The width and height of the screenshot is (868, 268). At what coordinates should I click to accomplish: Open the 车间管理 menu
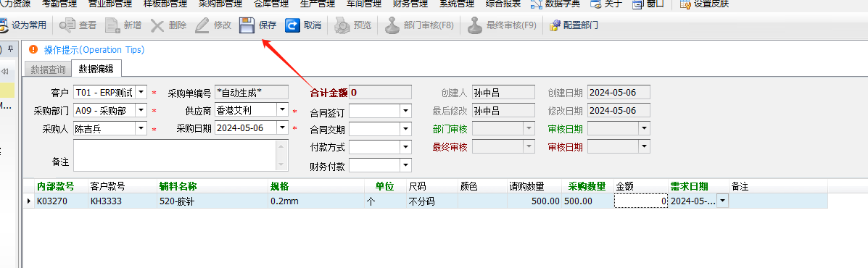364,4
